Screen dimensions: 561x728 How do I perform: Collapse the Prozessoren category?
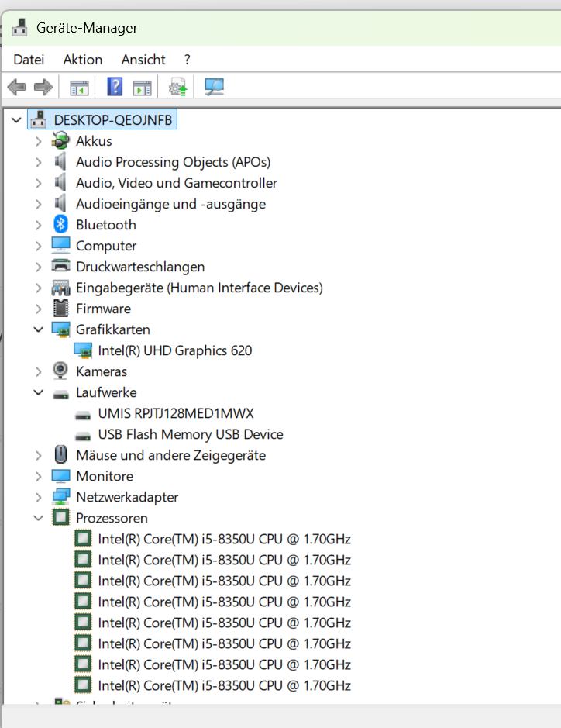pyautogui.click(x=39, y=518)
